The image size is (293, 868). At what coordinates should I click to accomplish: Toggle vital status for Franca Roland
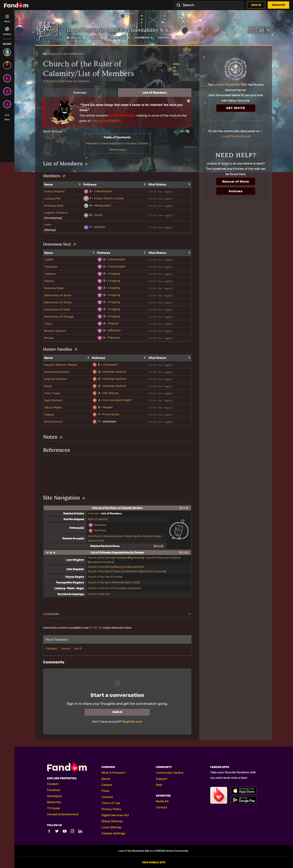pos(161,192)
